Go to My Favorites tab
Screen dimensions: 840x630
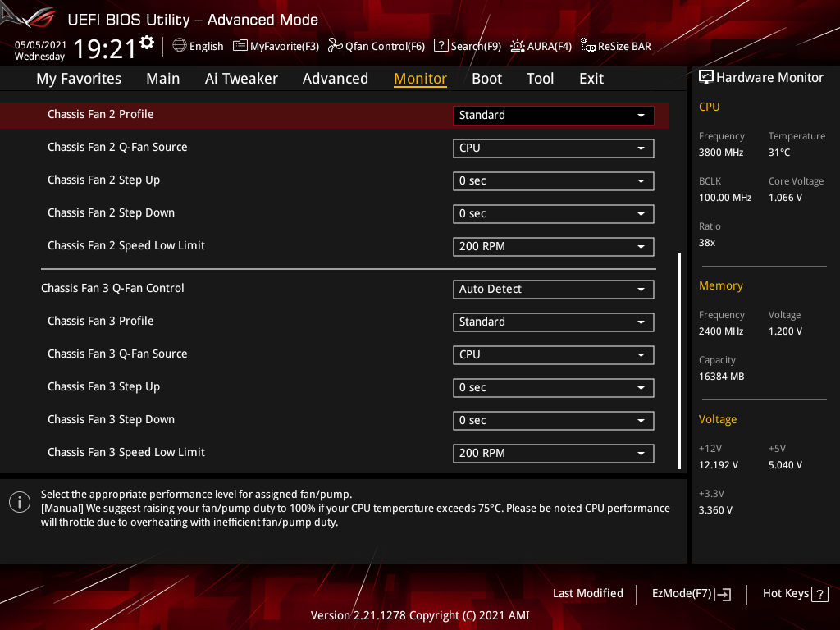(79, 79)
